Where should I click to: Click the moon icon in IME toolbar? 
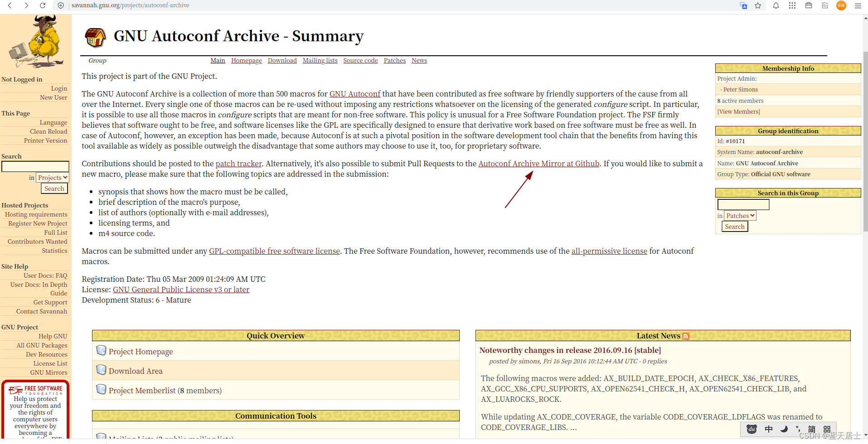click(784, 429)
